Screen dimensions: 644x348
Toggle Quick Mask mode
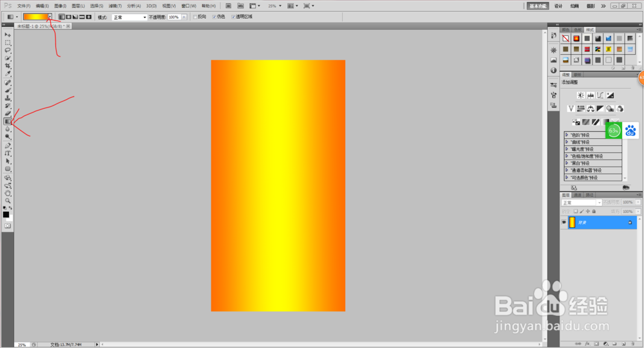tap(7, 226)
